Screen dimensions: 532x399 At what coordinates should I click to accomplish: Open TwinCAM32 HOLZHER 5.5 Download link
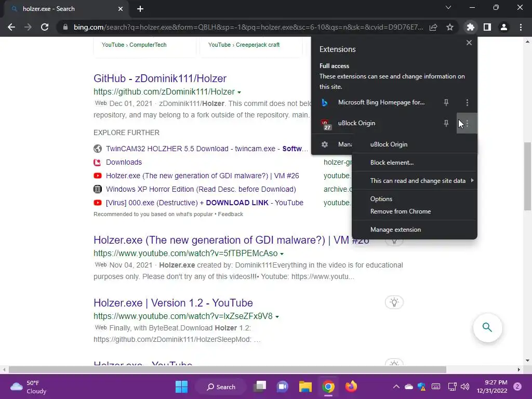click(x=207, y=149)
